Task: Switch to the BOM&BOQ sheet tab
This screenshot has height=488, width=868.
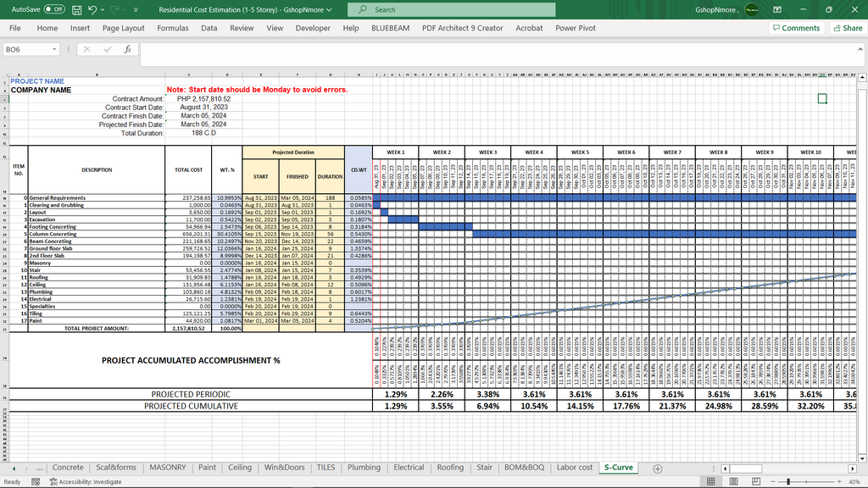Action: click(524, 468)
